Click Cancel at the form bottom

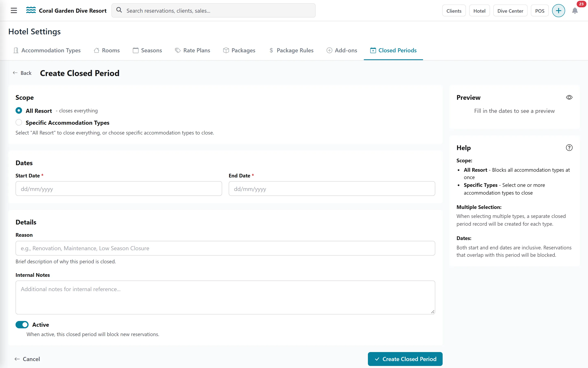[27, 359]
